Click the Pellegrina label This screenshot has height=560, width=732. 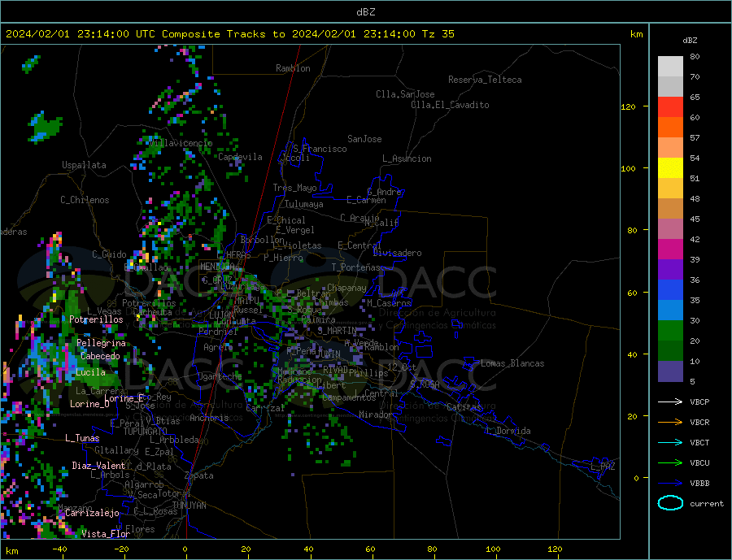pos(102,343)
